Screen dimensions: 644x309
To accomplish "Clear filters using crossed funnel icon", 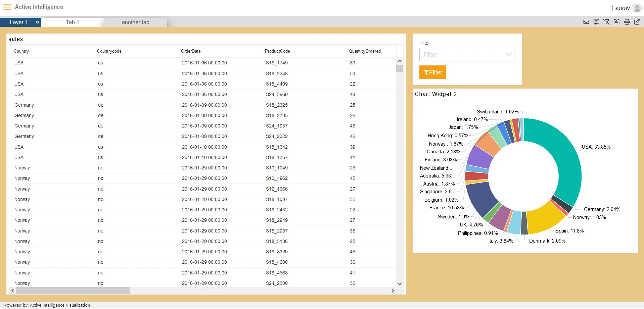I will point(606,22).
